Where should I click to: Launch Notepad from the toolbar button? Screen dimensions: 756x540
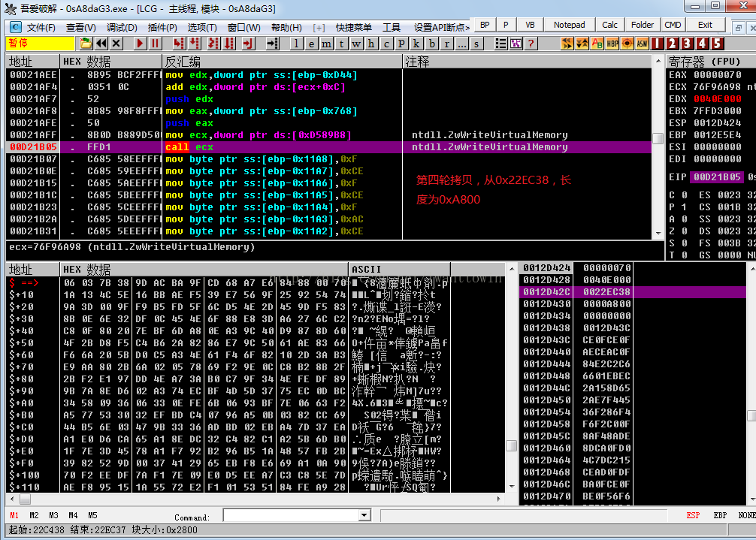pyautogui.click(x=570, y=25)
